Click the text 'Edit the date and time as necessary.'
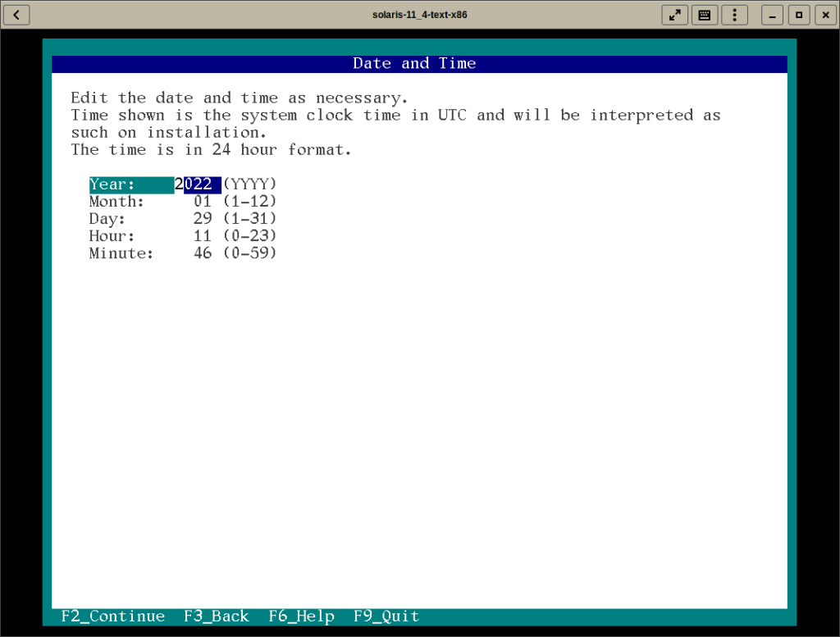 (x=240, y=98)
